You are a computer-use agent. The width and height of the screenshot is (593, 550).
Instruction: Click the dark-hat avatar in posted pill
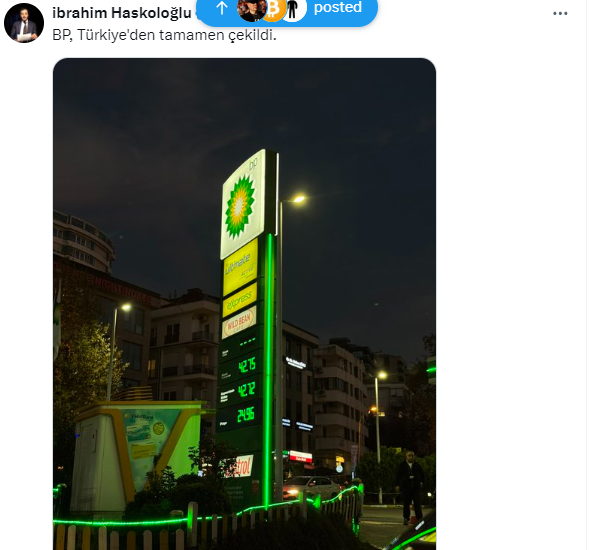tap(250, 9)
